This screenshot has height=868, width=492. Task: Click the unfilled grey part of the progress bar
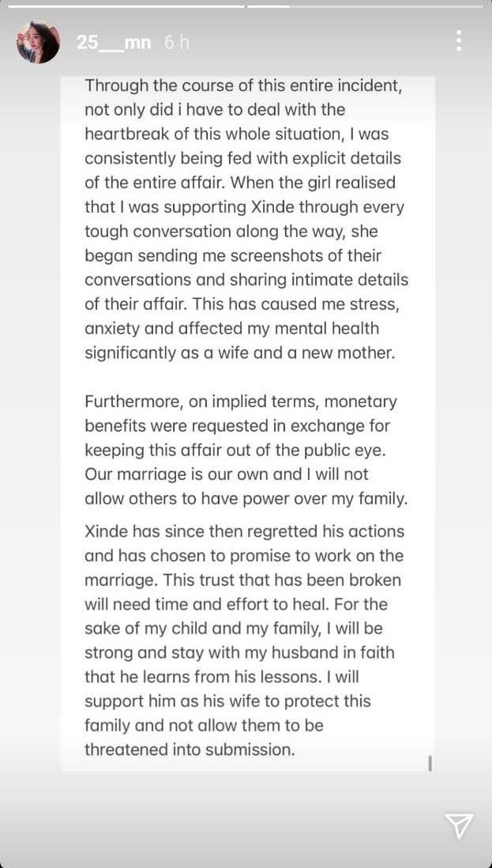click(387, 6)
